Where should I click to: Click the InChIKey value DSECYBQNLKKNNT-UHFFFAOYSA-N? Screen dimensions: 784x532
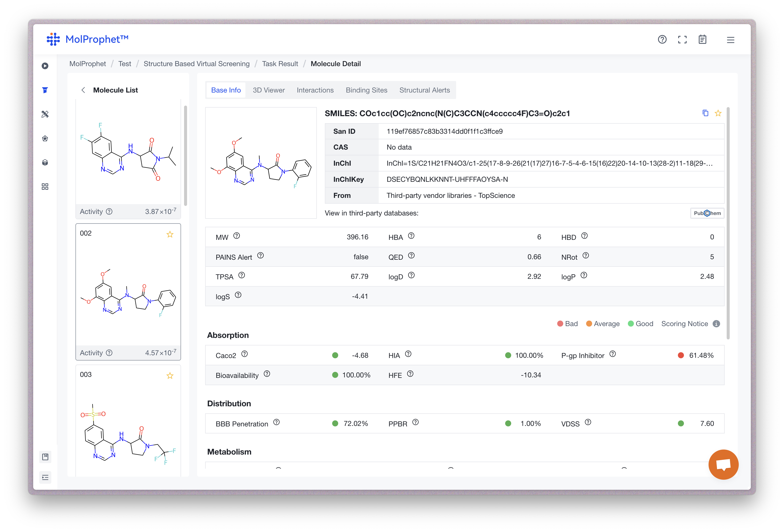point(447,180)
